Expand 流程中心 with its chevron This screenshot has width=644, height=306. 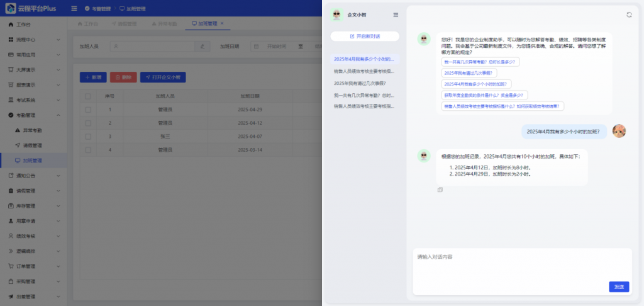(x=58, y=40)
